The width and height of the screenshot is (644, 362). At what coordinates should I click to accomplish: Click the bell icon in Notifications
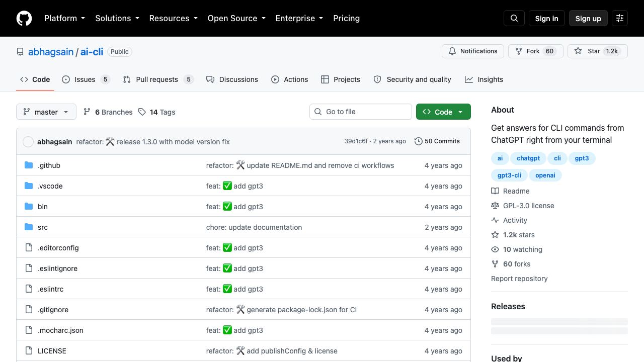click(x=452, y=51)
